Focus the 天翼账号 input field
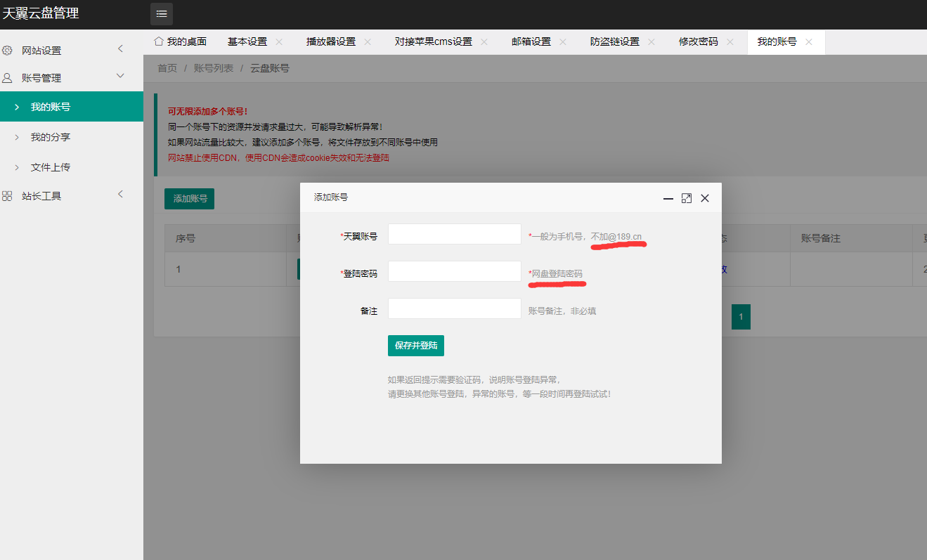 455,234
